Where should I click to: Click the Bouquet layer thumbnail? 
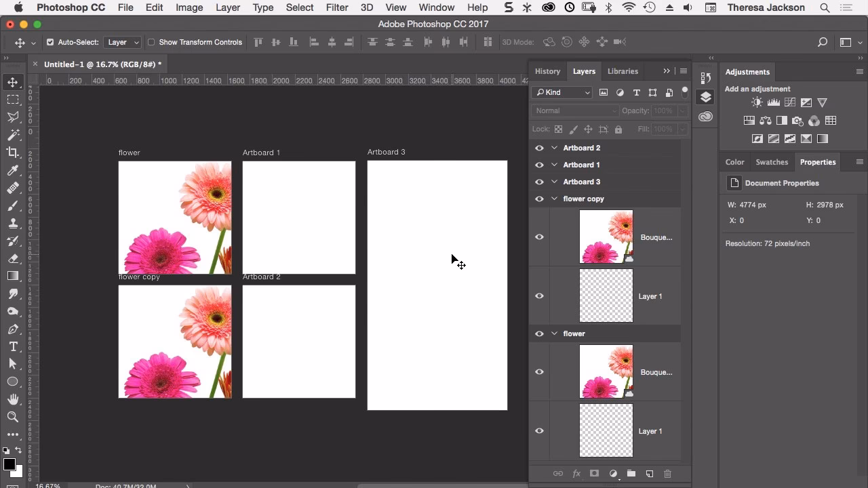(606, 237)
